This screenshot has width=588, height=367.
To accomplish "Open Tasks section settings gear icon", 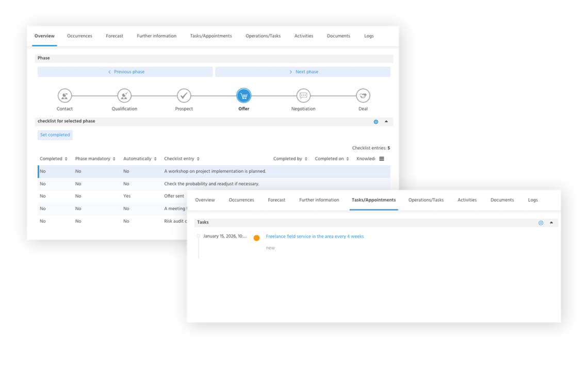I will click(x=541, y=223).
